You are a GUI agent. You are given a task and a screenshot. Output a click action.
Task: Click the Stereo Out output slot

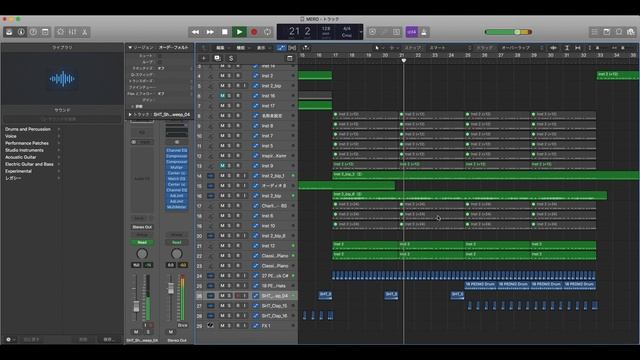tap(142, 227)
